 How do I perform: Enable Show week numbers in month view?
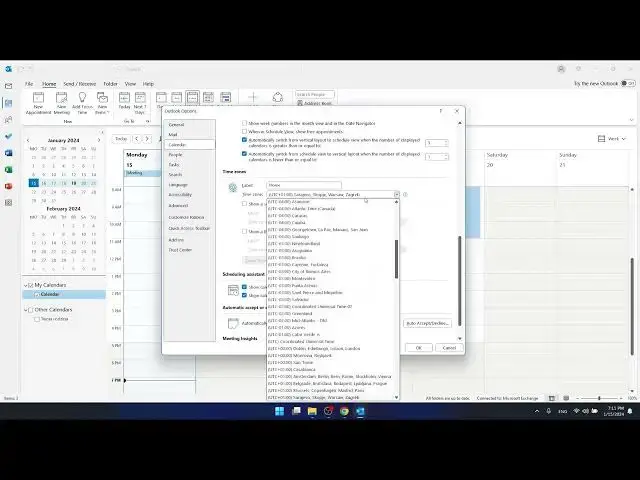pyautogui.click(x=244, y=123)
